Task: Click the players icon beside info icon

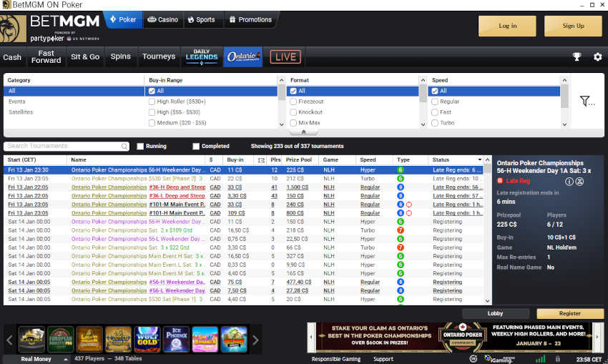Action: pyautogui.click(x=579, y=181)
